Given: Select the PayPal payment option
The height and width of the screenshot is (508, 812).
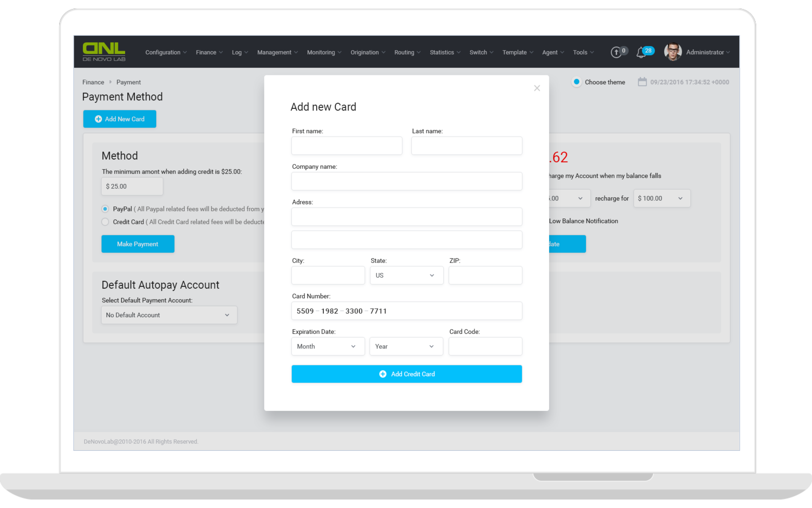Looking at the screenshot, I should tap(105, 209).
